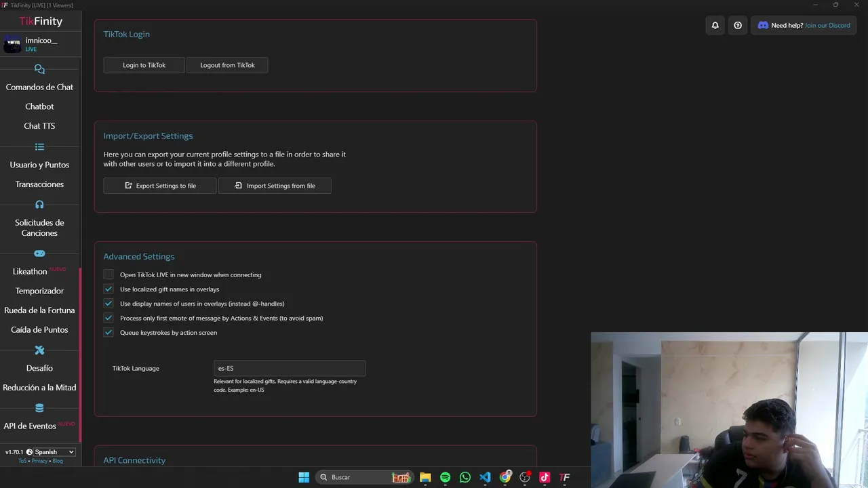This screenshot has width=868, height=488.
Task: Open Spotify from the taskbar
Action: (445, 477)
